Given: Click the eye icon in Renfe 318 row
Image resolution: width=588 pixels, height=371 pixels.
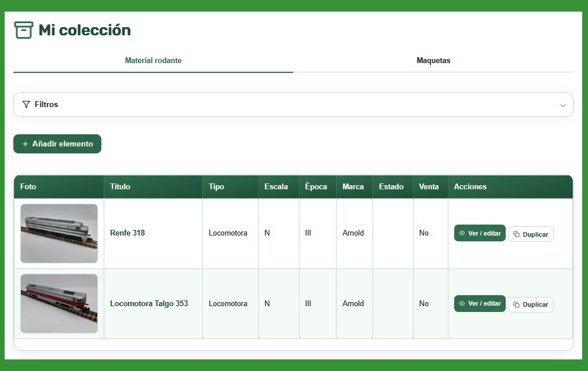Looking at the screenshot, I should tap(462, 233).
